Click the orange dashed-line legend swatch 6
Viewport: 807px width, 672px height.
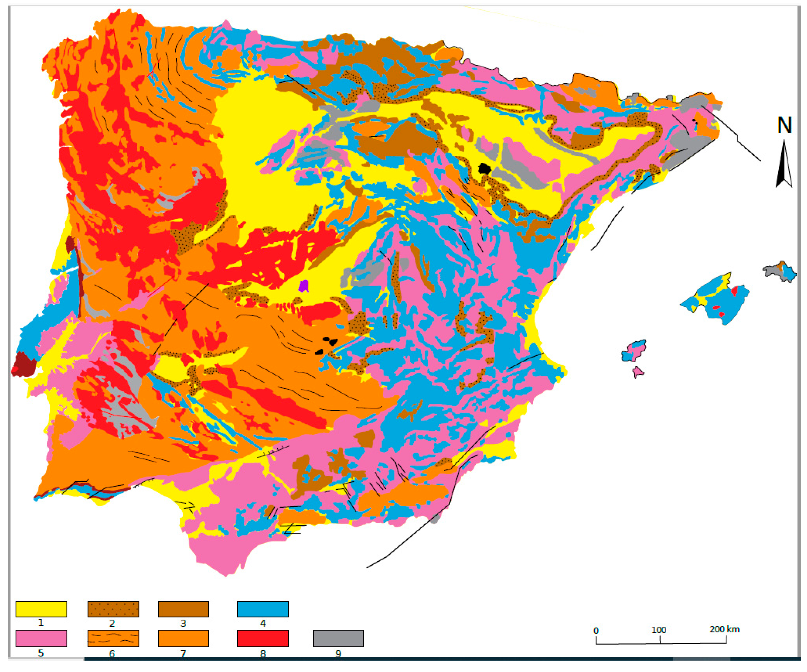[x=113, y=639]
